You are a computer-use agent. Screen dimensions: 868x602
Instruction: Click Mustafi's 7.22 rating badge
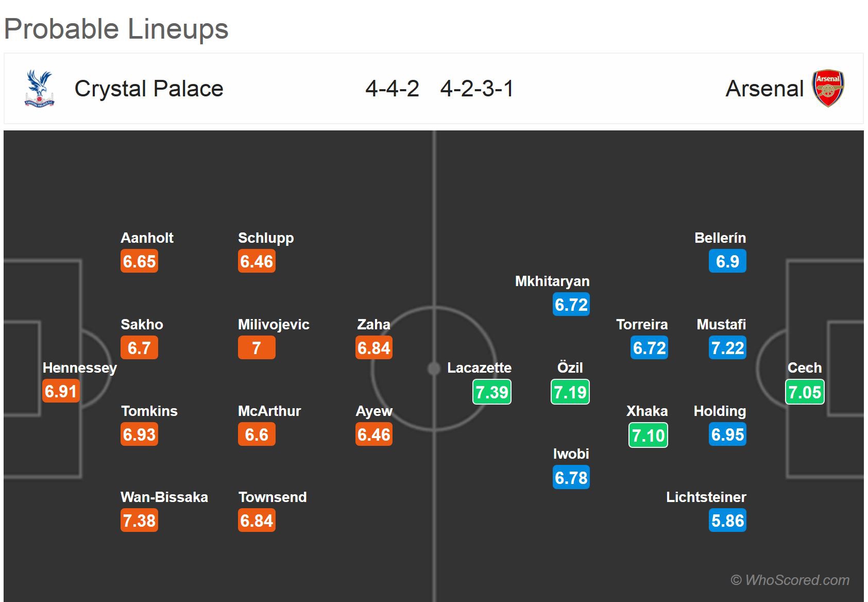(x=727, y=348)
